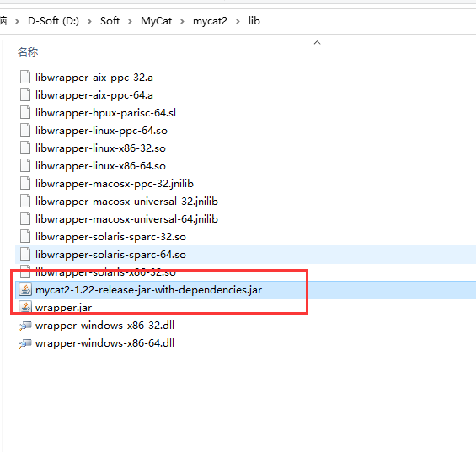Select the wrapper-windows-x86-32.dll file name
Image resolution: width=476 pixels, height=452 pixels.
point(104,326)
